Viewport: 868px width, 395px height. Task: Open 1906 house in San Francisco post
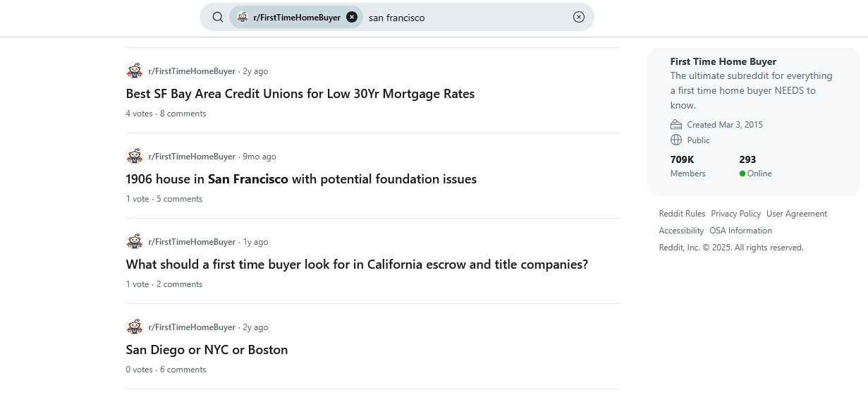tap(301, 179)
